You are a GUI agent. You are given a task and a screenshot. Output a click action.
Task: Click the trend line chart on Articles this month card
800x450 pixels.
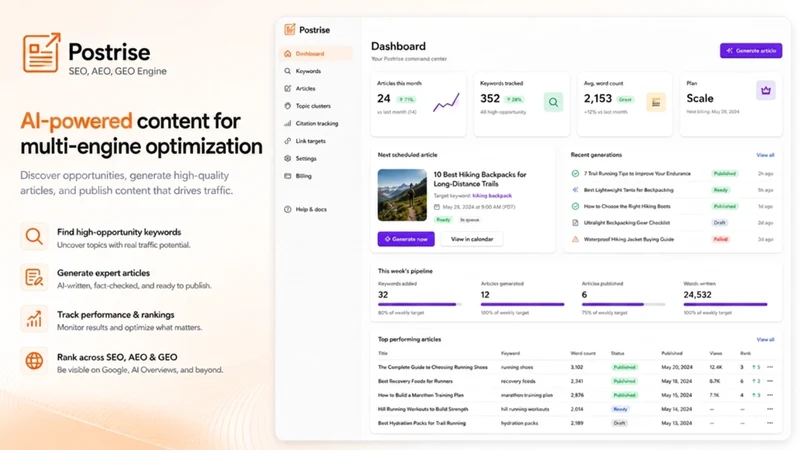pyautogui.click(x=446, y=102)
